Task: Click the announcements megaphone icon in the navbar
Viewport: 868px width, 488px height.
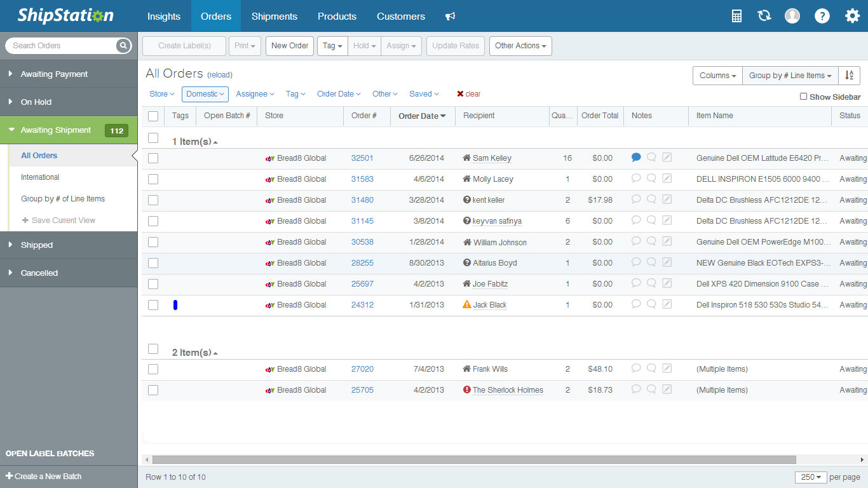Action: (450, 16)
